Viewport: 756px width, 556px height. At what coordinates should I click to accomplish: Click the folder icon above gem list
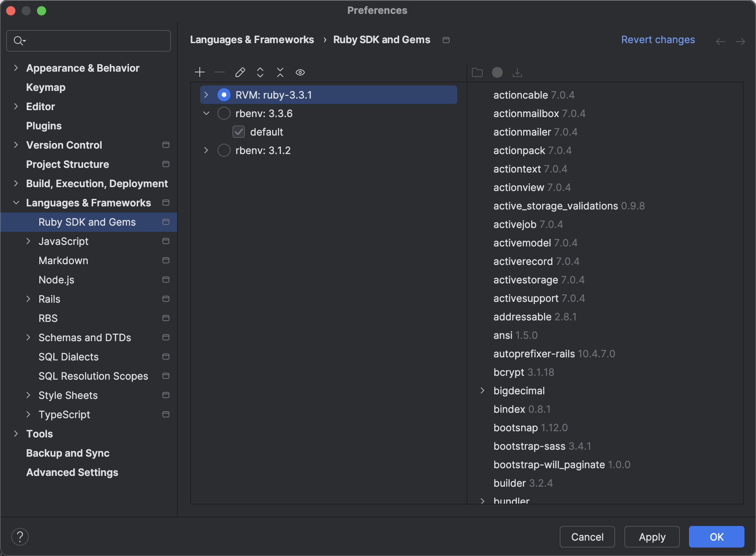point(477,72)
